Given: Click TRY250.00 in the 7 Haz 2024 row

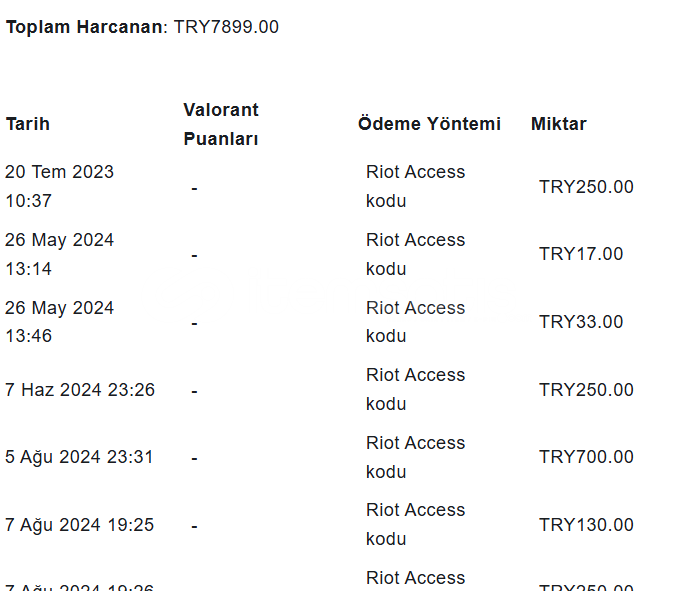Looking at the screenshot, I should click(586, 390).
